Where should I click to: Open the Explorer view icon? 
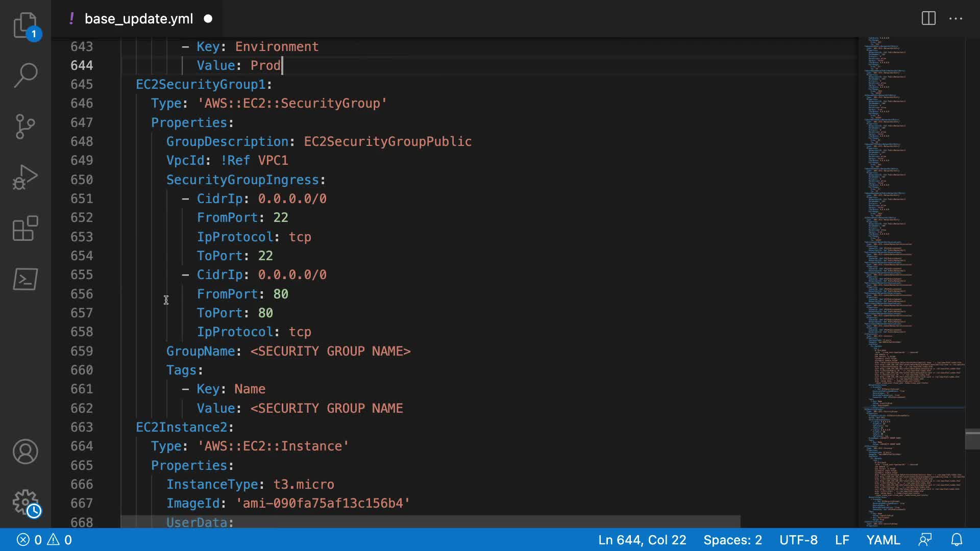coord(25,25)
